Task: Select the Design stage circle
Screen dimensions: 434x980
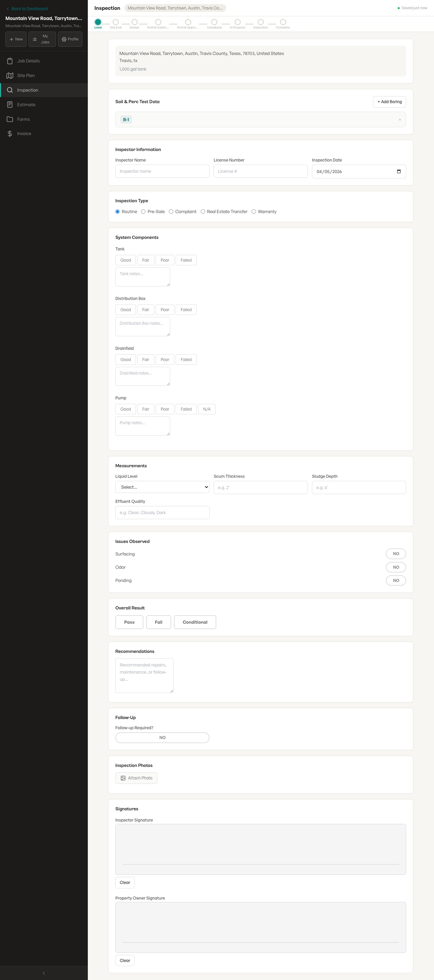Action: click(135, 22)
